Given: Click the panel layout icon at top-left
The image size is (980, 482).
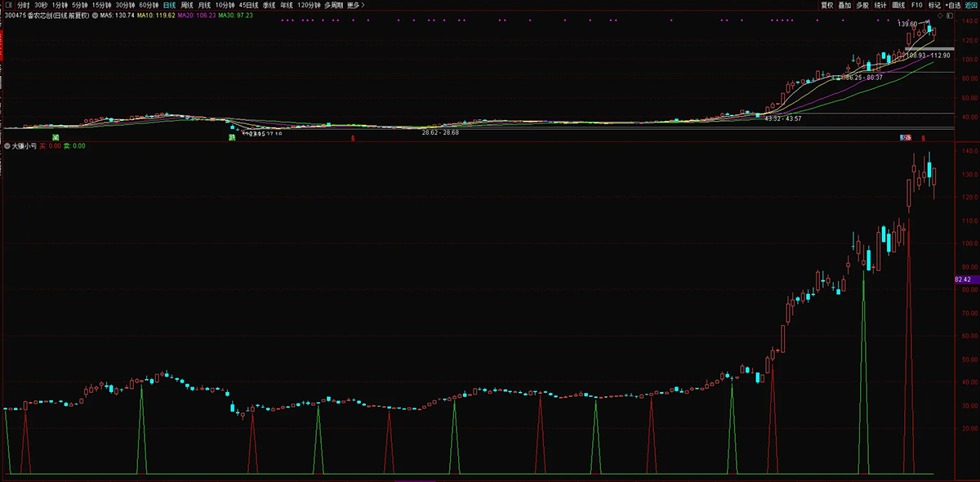Looking at the screenshot, I should click(x=7, y=5).
